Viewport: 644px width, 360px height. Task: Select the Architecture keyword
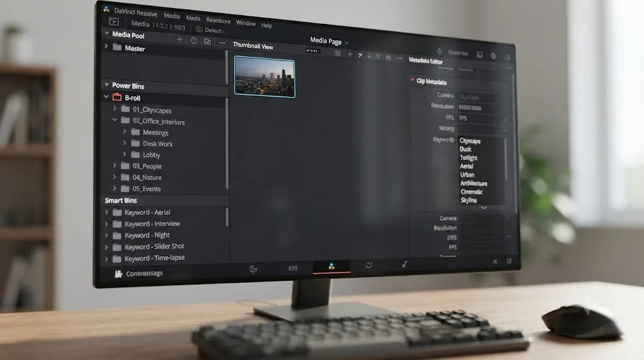point(474,183)
